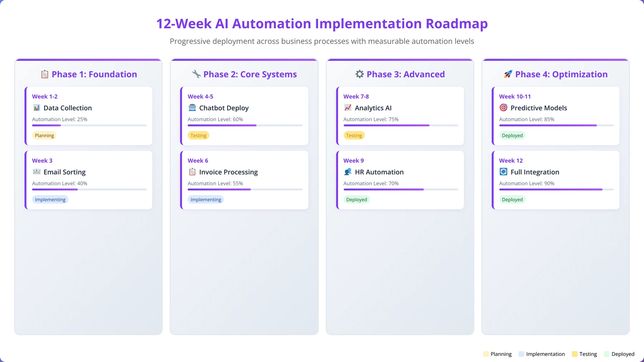Click the sync icon next to Full Integration

tap(503, 172)
